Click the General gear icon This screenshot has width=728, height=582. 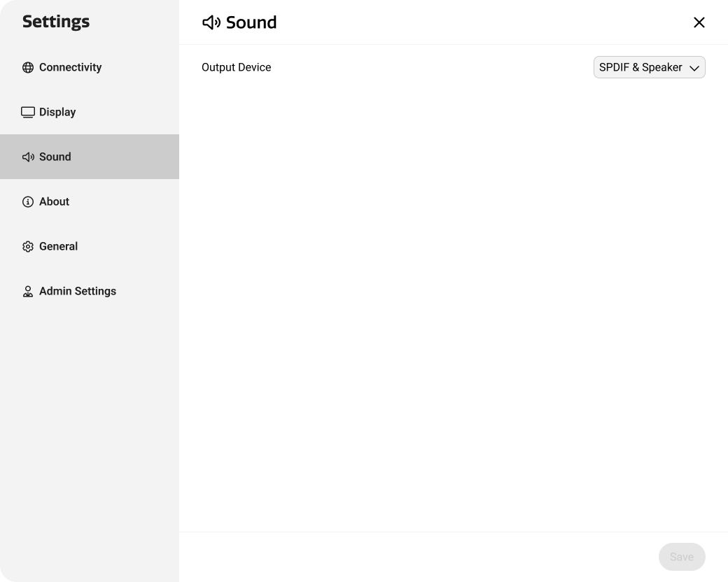27,246
